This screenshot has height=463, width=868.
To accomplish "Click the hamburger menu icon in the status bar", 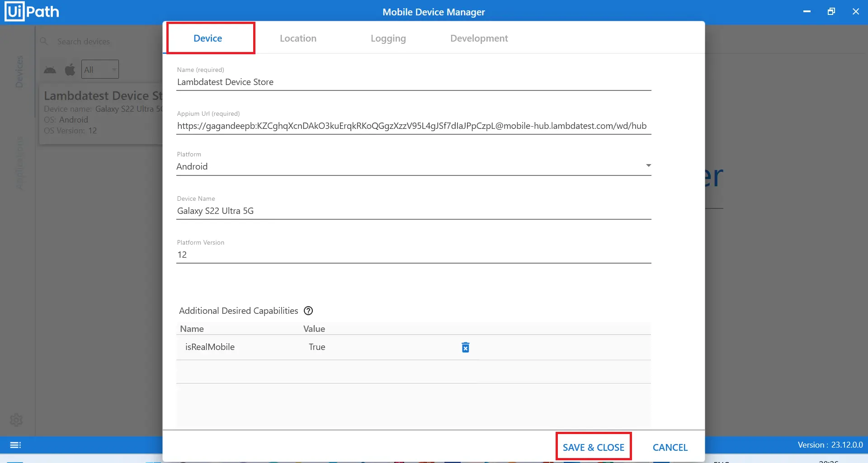I will 15,445.
